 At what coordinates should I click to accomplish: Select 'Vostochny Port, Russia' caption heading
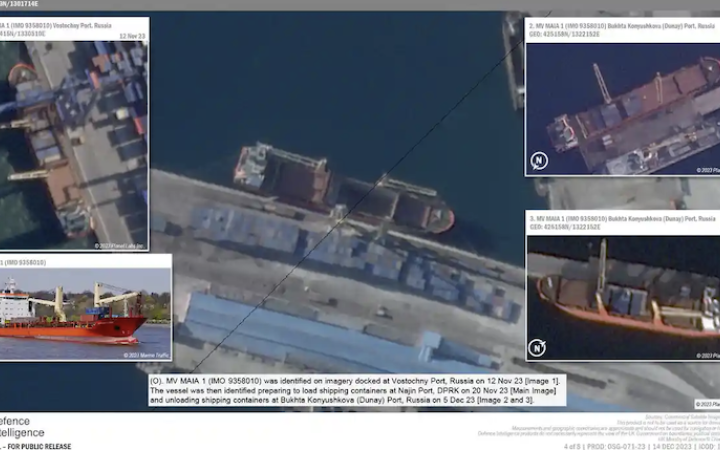pyautogui.click(x=82, y=26)
